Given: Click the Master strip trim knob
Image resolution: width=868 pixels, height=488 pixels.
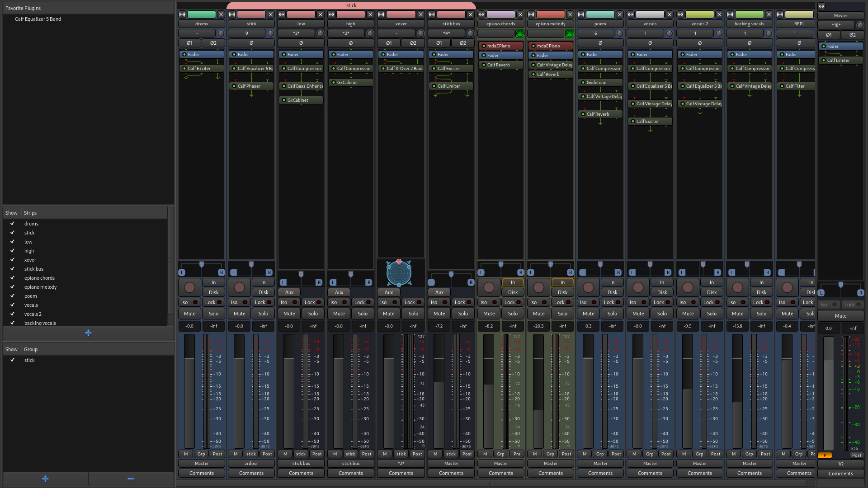Looking at the screenshot, I should click(860, 25).
